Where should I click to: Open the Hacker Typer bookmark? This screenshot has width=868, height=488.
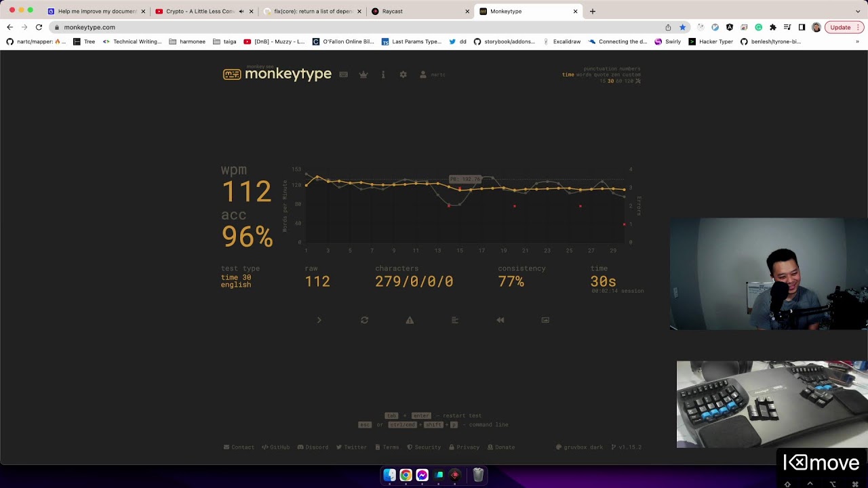[x=711, y=41]
